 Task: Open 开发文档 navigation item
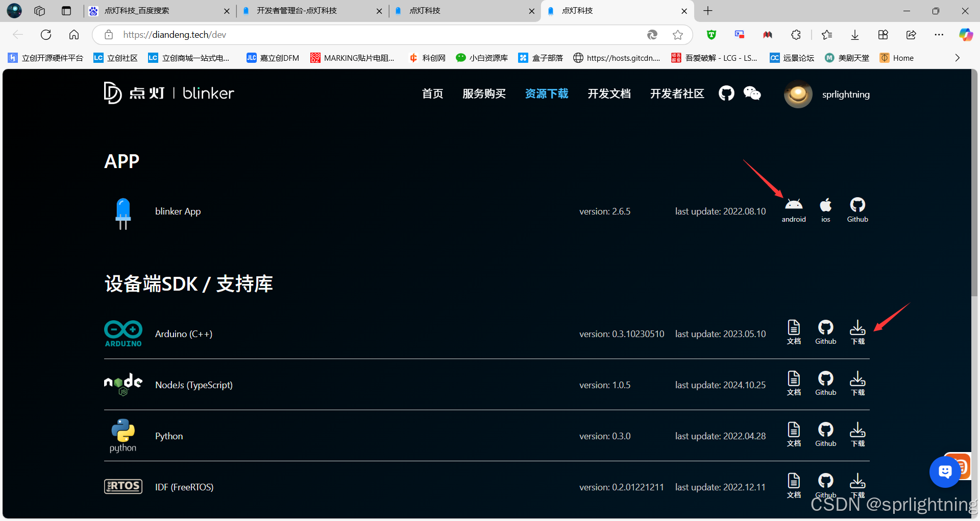[609, 93]
